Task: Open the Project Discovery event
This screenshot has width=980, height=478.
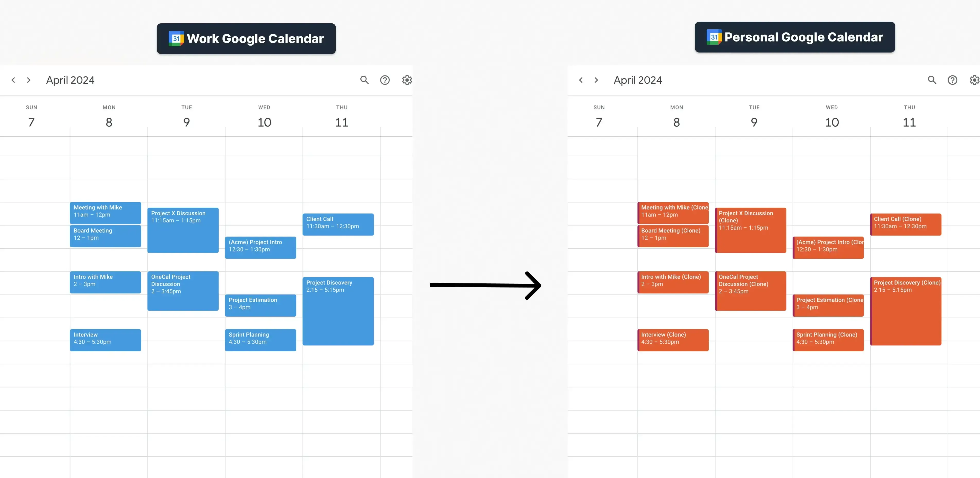Action: click(338, 311)
